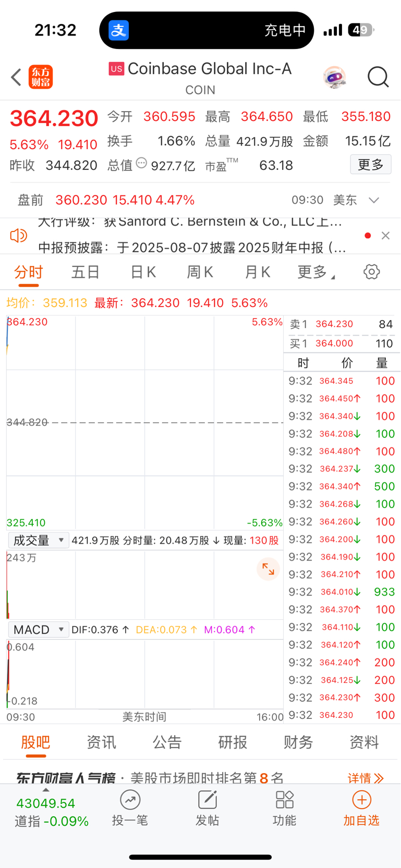Open the 中报预披露 news line

coord(192,247)
